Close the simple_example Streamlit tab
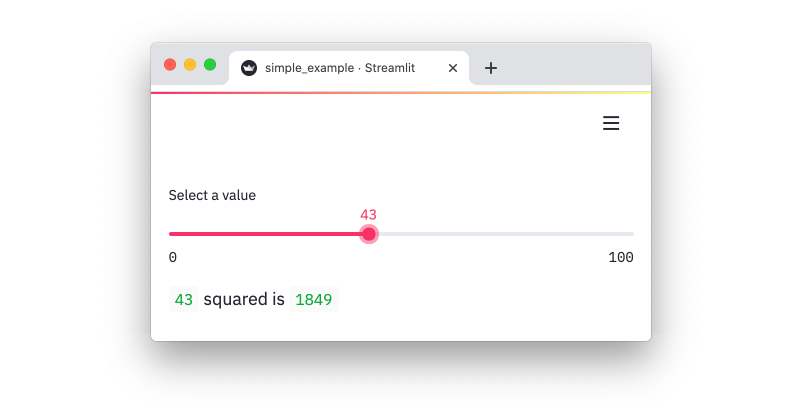802x415 pixels. click(452, 68)
